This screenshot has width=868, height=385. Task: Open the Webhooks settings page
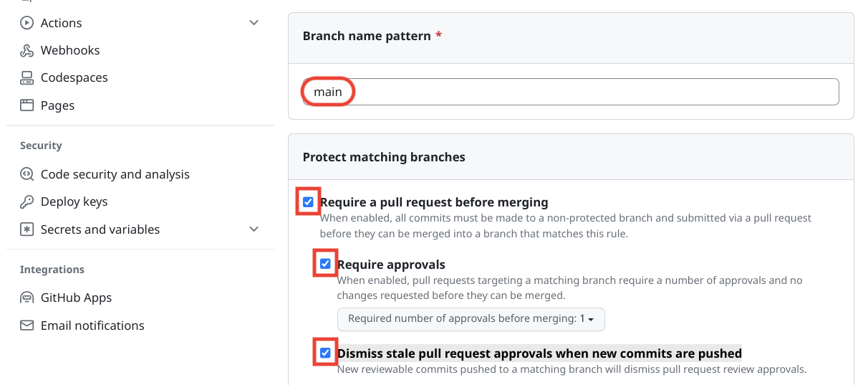(70, 50)
